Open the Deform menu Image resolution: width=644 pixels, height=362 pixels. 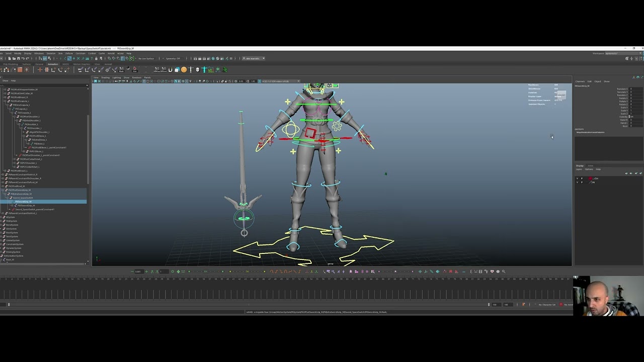click(x=69, y=53)
